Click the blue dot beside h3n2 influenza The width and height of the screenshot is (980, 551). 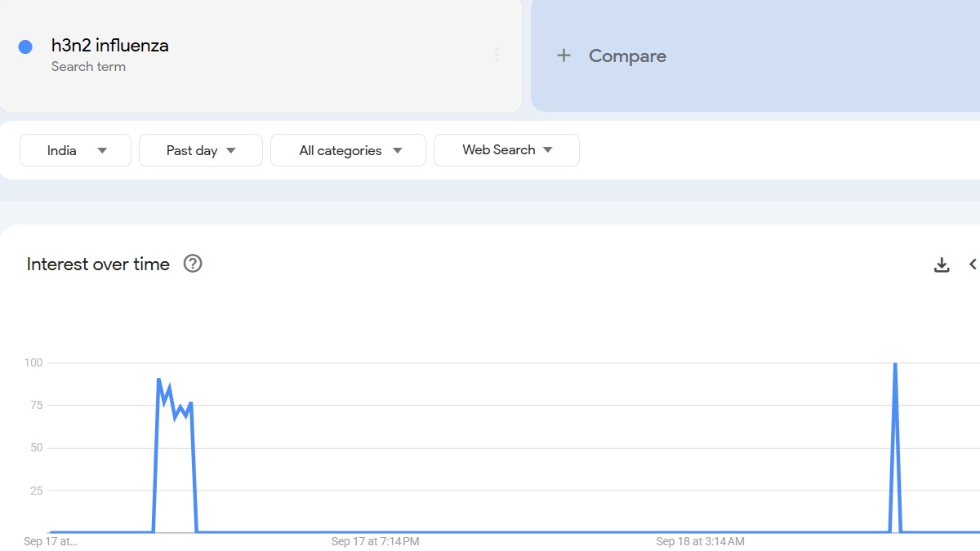pos(25,47)
